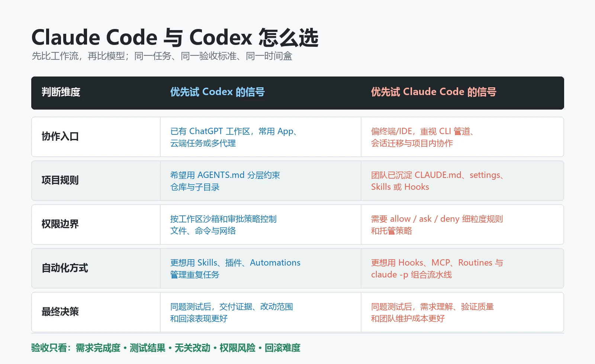Click the cell '更想用 Skills、插件、Automations'
Viewport: 595px width, 364px height.
[261, 269]
